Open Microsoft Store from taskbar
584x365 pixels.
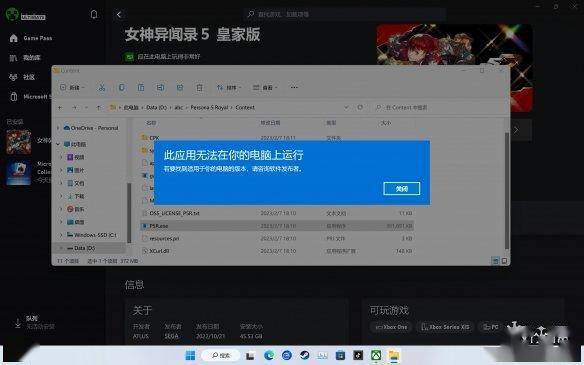pyautogui.click(x=340, y=356)
